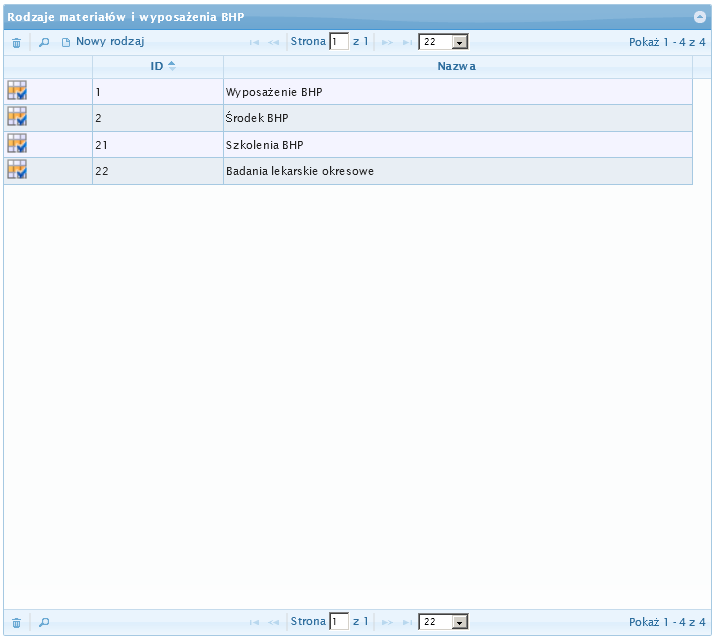Collapse the Rodzaje materiałów panel

click(700, 17)
